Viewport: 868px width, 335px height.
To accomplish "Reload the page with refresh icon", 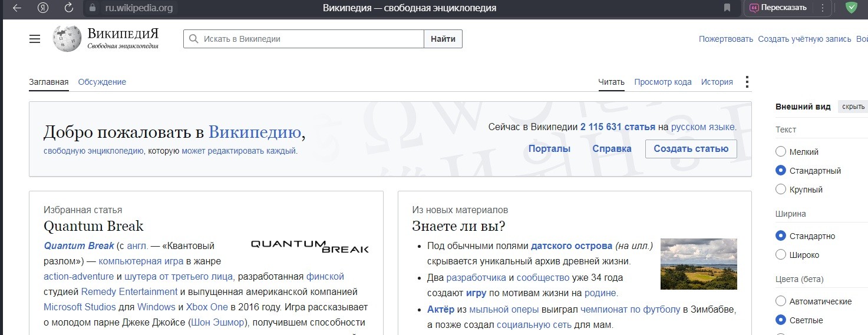I will pyautogui.click(x=68, y=8).
